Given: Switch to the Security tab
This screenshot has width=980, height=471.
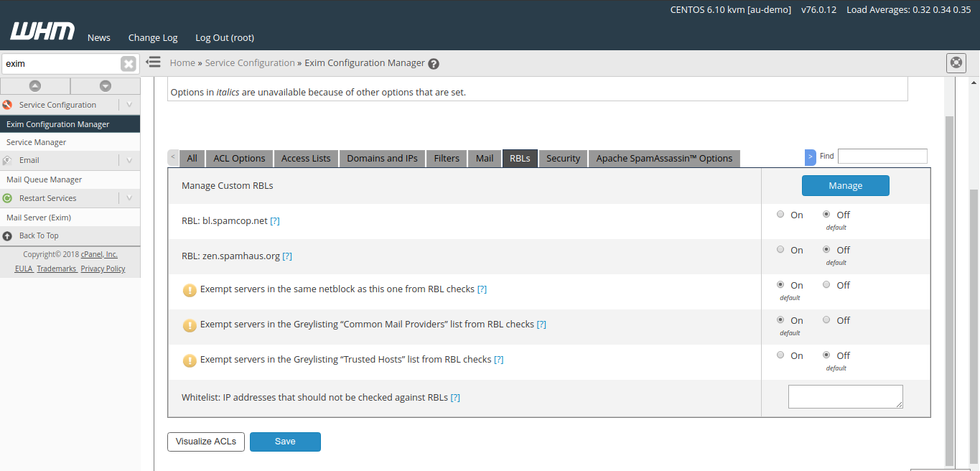Looking at the screenshot, I should coord(563,158).
